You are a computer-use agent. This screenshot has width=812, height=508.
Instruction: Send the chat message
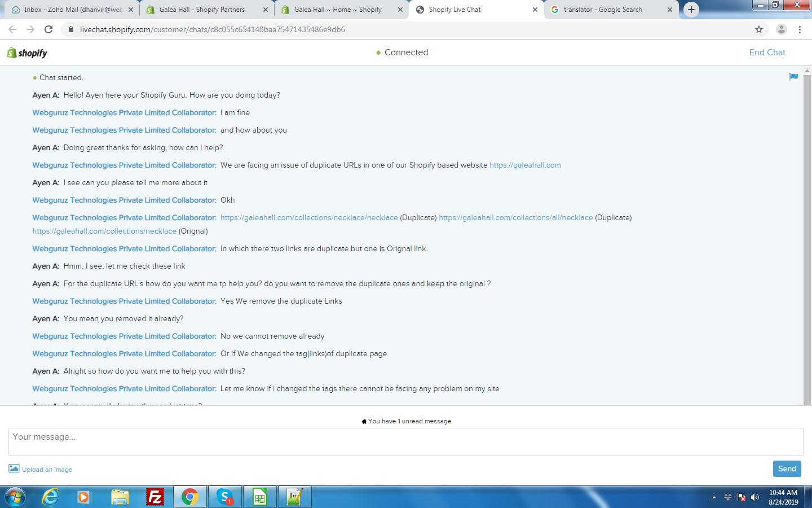click(x=787, y=468)
